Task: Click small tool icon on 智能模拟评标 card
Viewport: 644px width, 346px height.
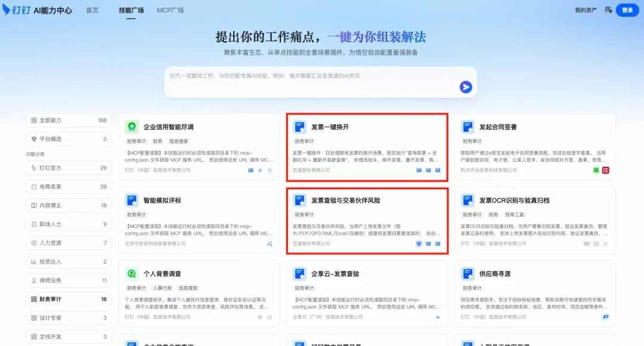Action: [270, 244]
